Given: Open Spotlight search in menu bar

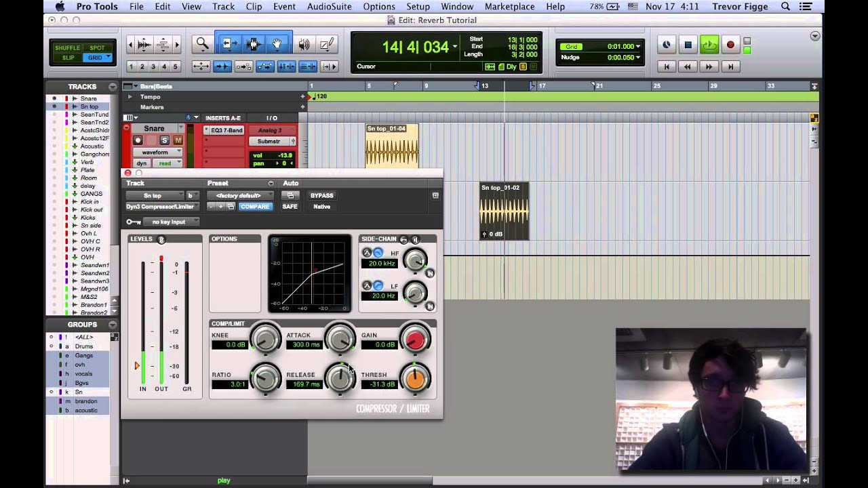Looking at the screenshot, I should point(785,7).
